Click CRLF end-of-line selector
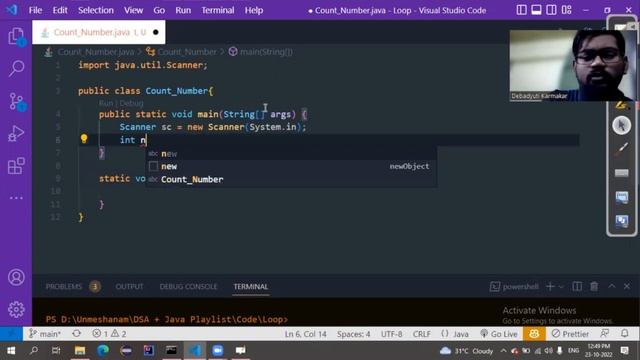 422,334
